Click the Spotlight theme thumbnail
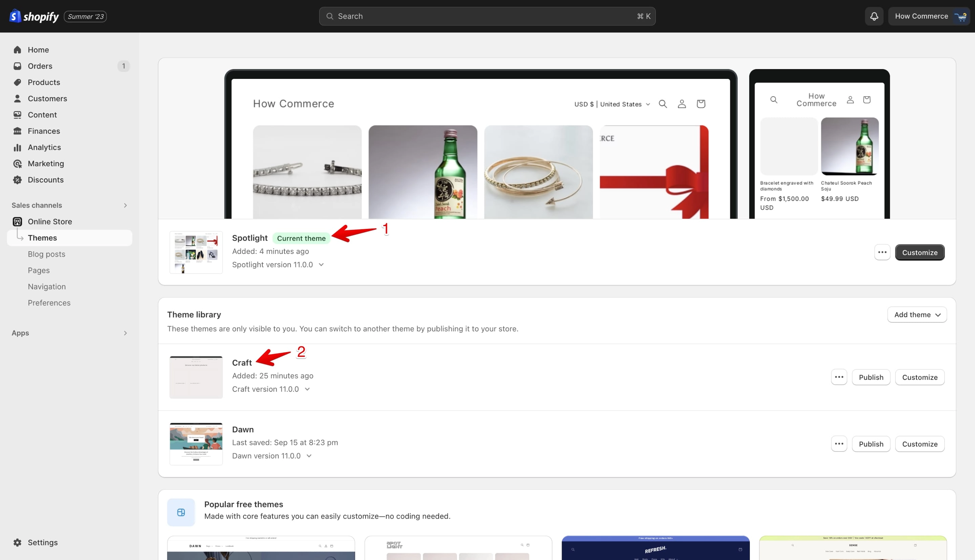 (x=196, y=252)
